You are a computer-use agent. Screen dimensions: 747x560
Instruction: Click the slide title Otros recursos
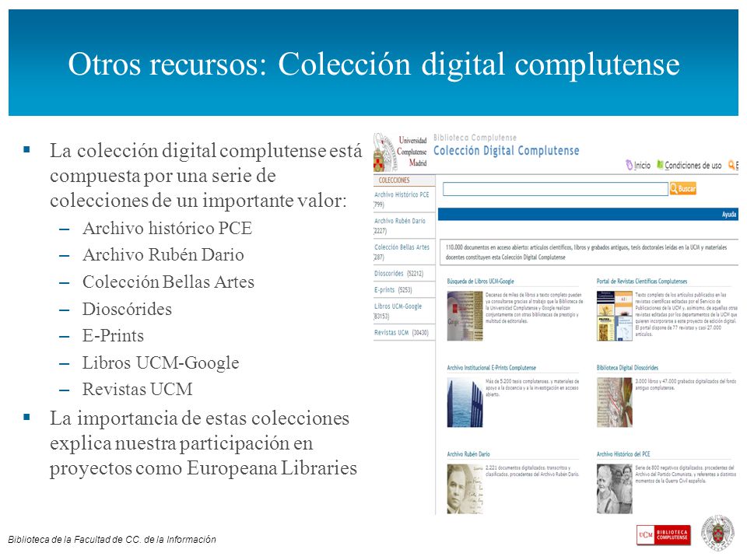point(374,64)
